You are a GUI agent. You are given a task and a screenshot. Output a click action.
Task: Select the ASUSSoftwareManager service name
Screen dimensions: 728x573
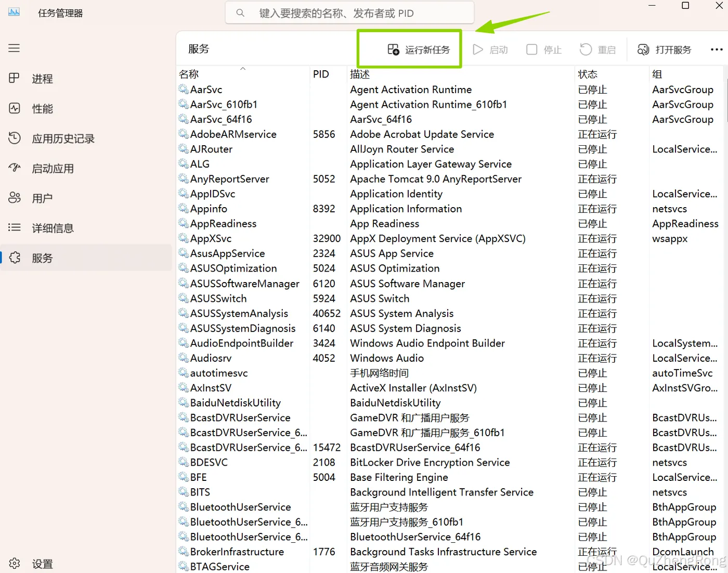(x=245, y=284)
